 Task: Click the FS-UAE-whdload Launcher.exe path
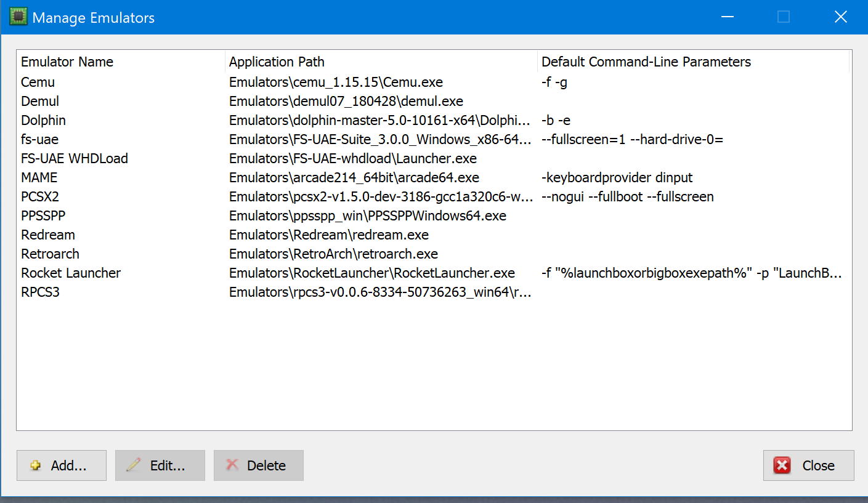tap(353, 158)
